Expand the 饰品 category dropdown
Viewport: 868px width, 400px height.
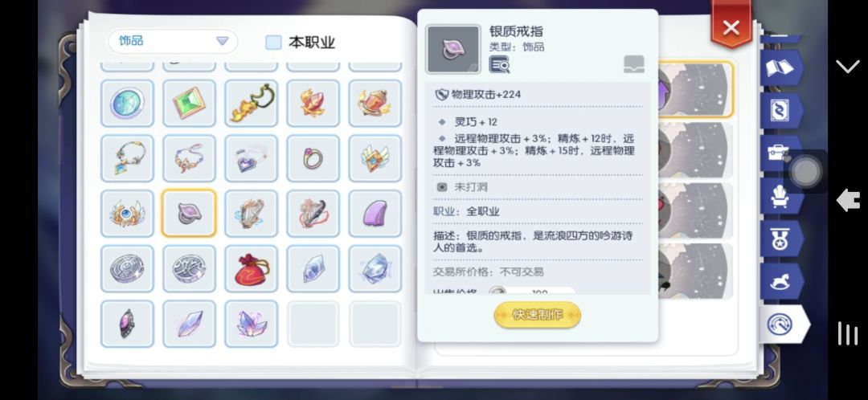tap(173, 41)
